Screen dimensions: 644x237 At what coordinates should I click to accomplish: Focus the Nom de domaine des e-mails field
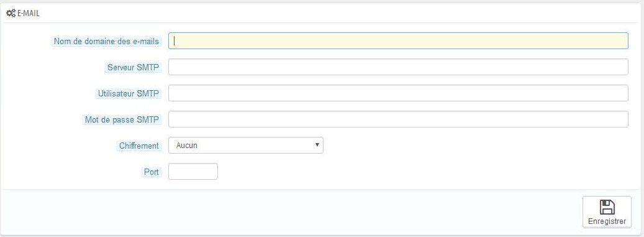(398, 40)
